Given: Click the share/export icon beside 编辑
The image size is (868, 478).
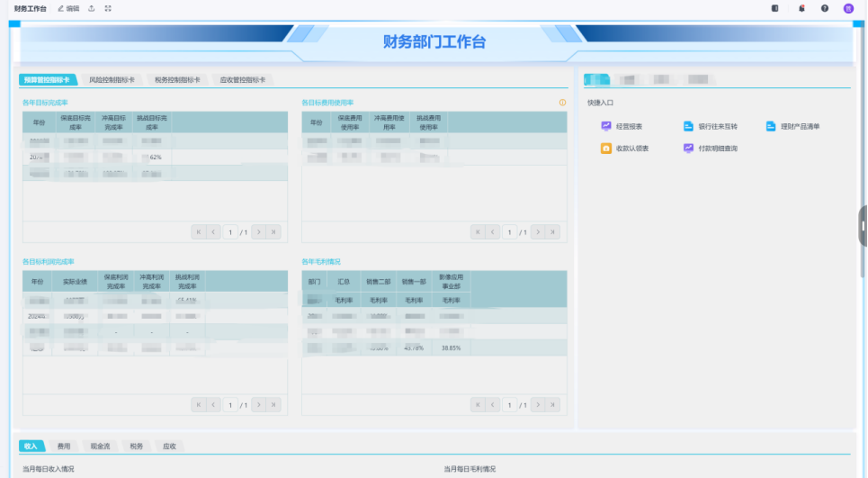Looking at the screenshot, I should pyautogui.click(x=91, y=8).
